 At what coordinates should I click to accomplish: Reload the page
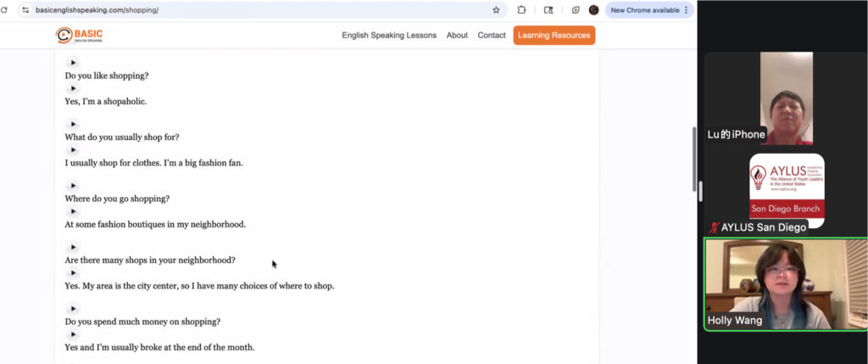pos(5,10)
